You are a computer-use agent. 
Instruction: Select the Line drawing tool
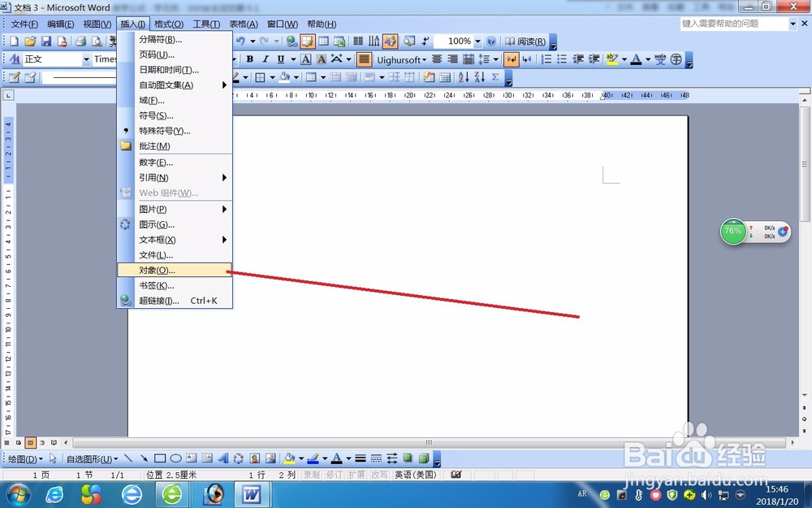pyautogui.click(x=129, y=458)
